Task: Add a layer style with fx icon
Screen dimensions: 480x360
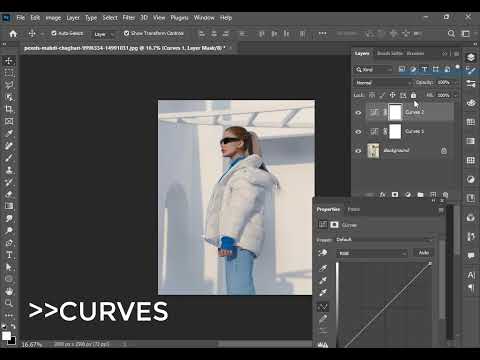Action: click(x=382, y=195)
